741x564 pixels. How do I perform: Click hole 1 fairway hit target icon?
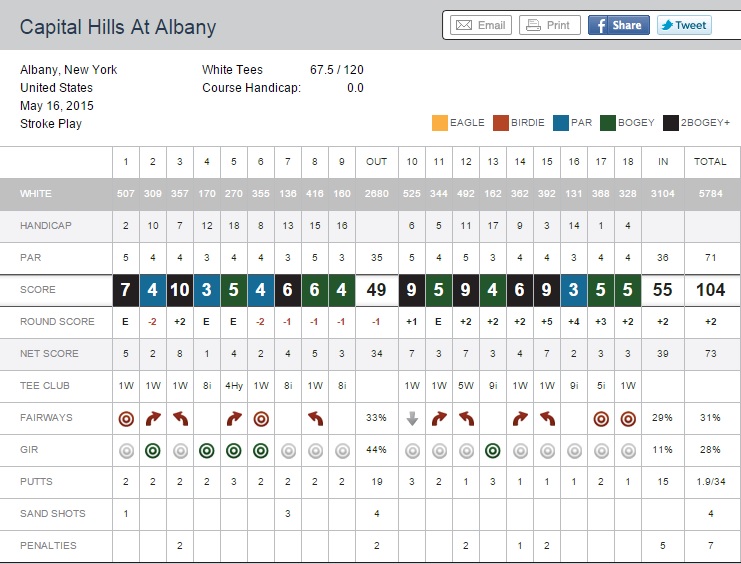click(126, 419)
